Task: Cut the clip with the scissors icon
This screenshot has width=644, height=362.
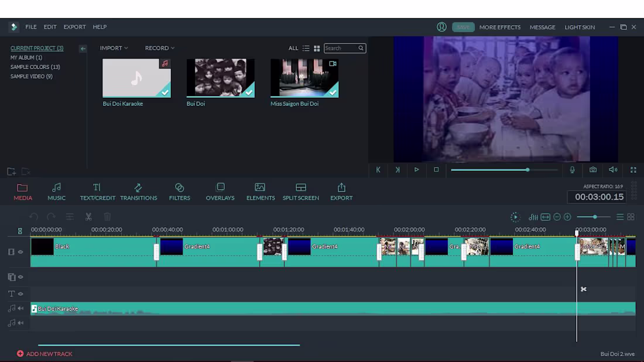Action: point(89,217)
